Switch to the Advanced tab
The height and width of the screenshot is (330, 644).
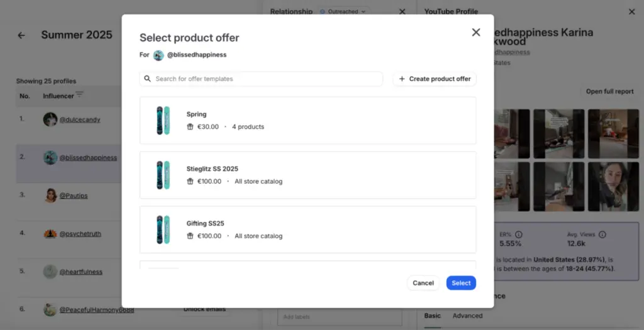point(467,316)
